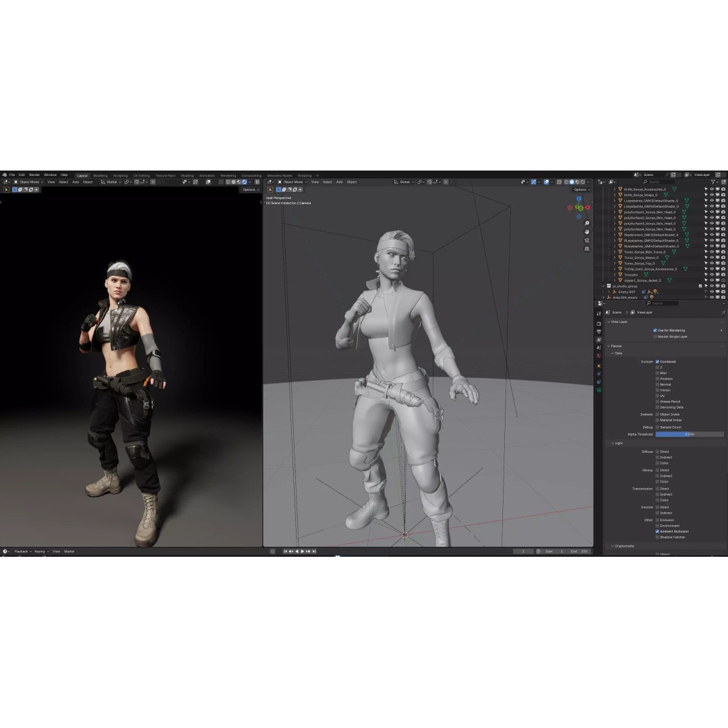Enable Render Single Layer checkbox

click(655, 336)
